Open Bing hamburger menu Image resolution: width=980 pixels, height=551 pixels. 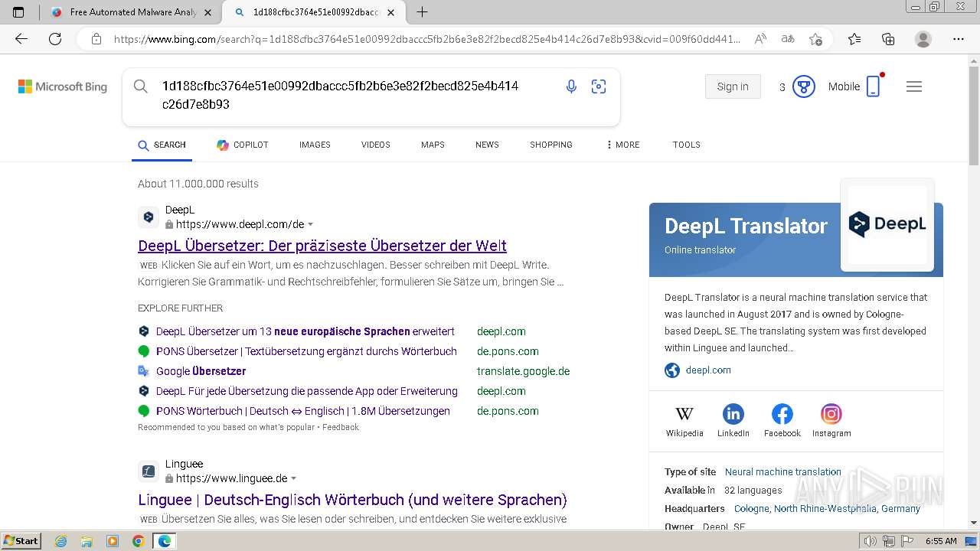914,86
